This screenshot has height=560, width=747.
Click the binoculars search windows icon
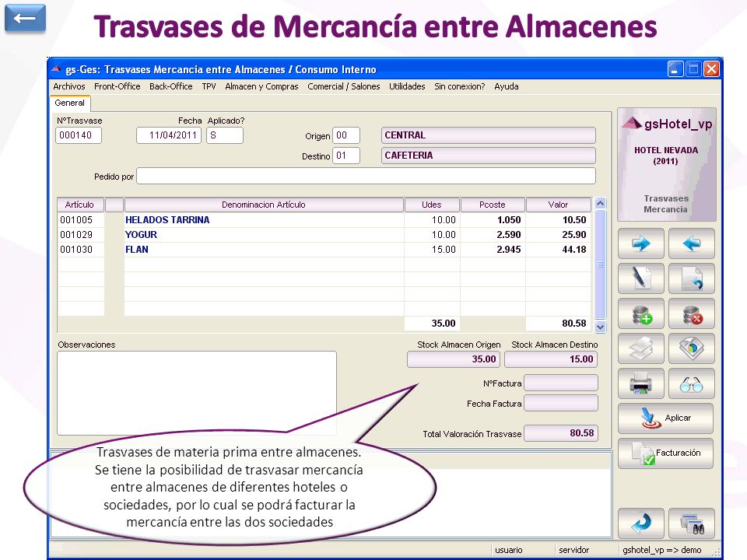(691, 523)
